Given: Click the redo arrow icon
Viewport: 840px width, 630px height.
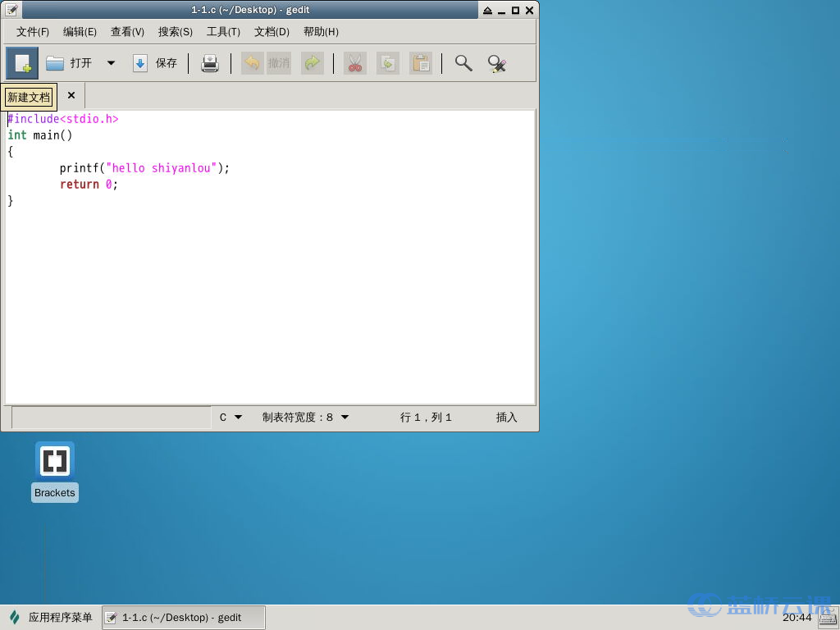Looking at the screenshot, I should (313, 63).
